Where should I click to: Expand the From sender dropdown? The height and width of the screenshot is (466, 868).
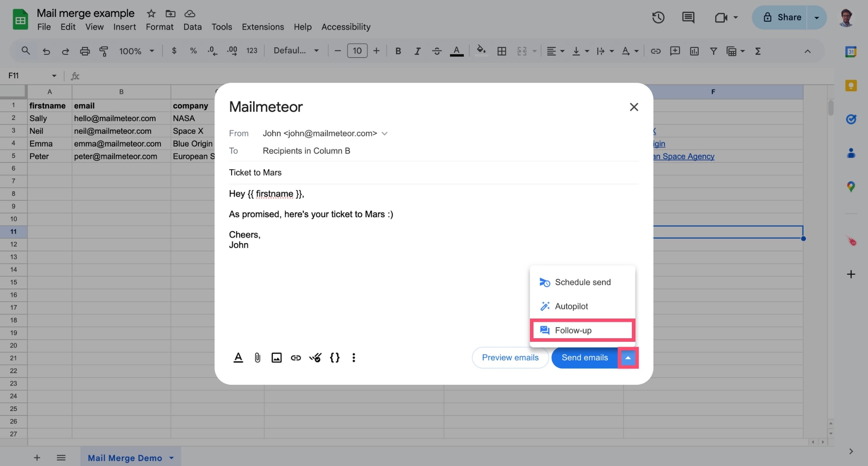pos(385,134)
